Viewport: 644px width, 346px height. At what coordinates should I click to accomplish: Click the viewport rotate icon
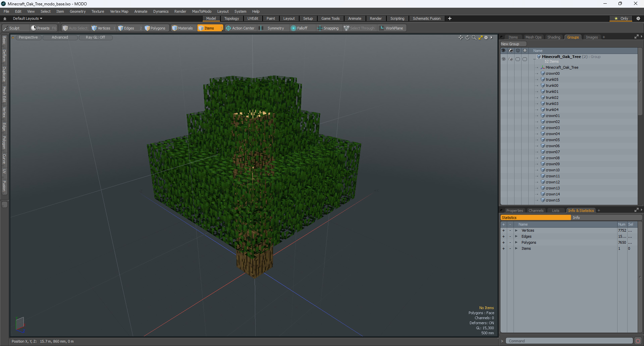[x=467, y=38]
